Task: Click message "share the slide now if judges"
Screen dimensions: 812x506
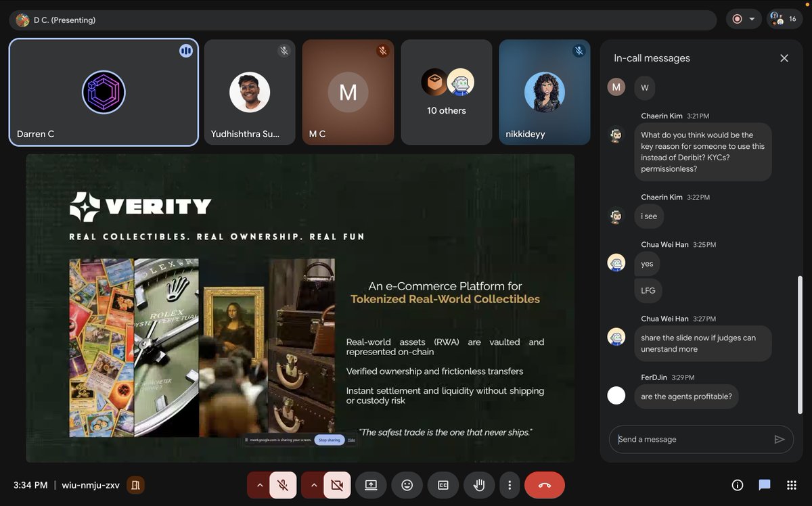Action: [703, 344]
